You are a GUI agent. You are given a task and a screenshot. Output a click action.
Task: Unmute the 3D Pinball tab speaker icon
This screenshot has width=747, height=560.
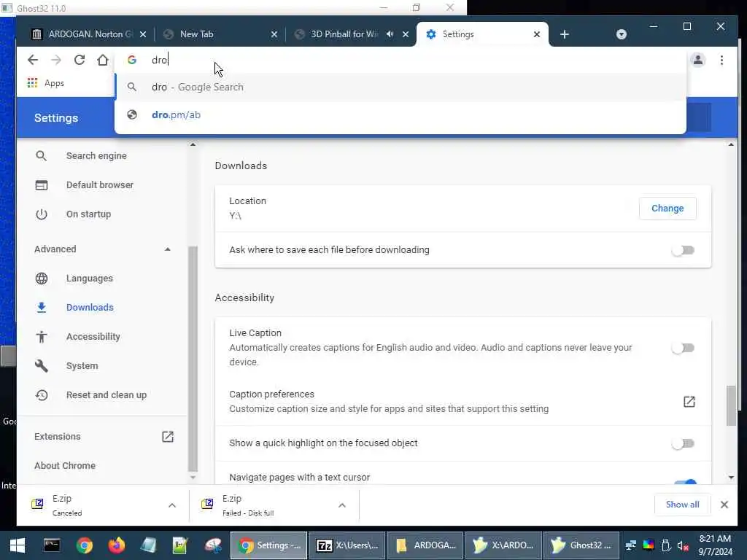point(390,34)
